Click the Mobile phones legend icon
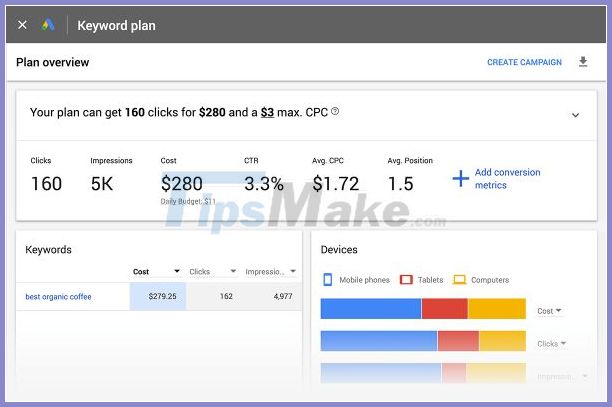The width and height of the screenshot is (612, 407). pos(327,280)
